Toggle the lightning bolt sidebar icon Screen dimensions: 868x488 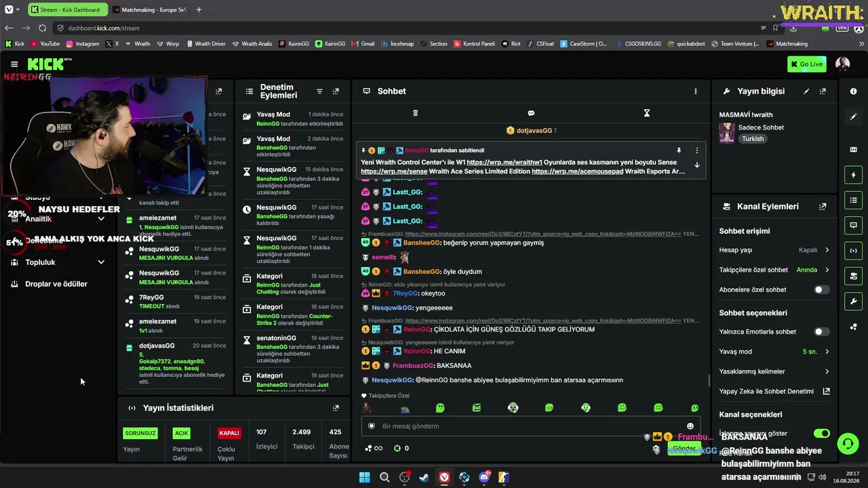[853, 175]
